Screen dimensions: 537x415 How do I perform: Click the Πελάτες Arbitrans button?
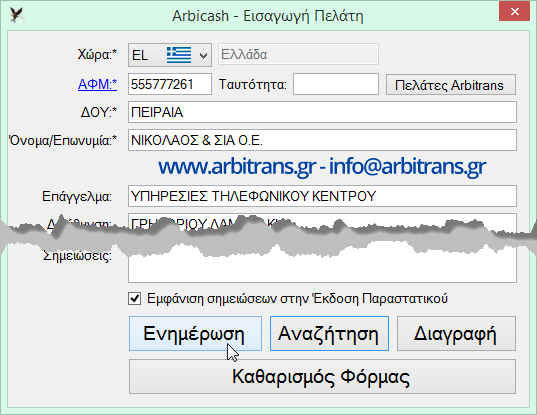point(451,85)
